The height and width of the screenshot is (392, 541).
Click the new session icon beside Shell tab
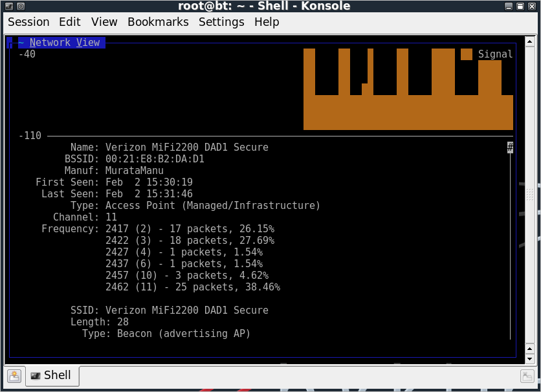[x=14, y=376]
